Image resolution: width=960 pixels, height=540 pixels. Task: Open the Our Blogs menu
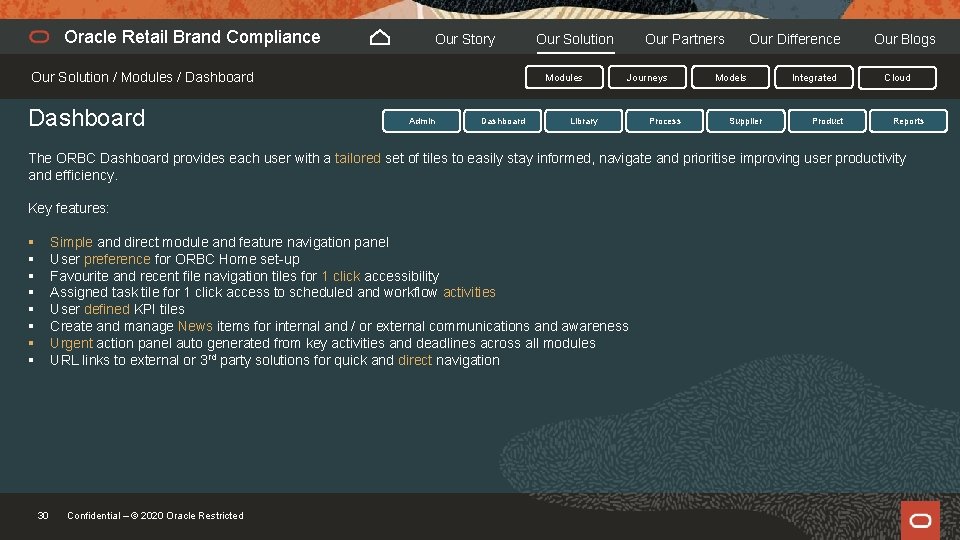point(904,39)
